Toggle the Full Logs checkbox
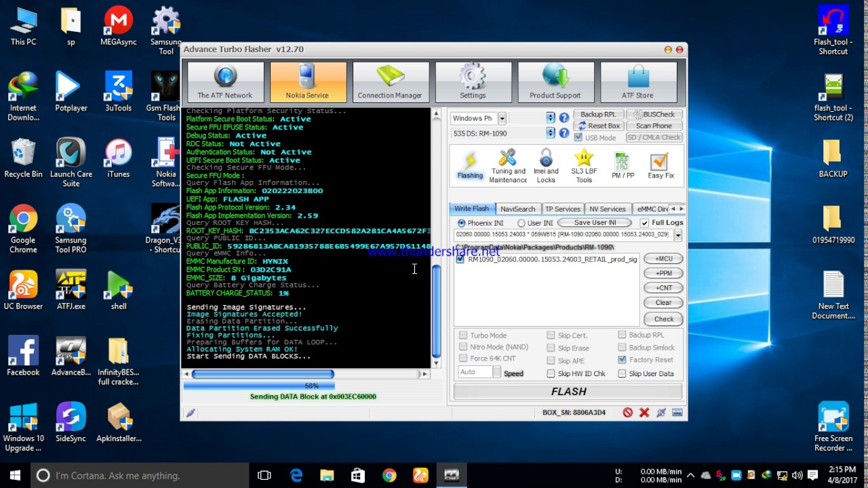 pos(644,223)
